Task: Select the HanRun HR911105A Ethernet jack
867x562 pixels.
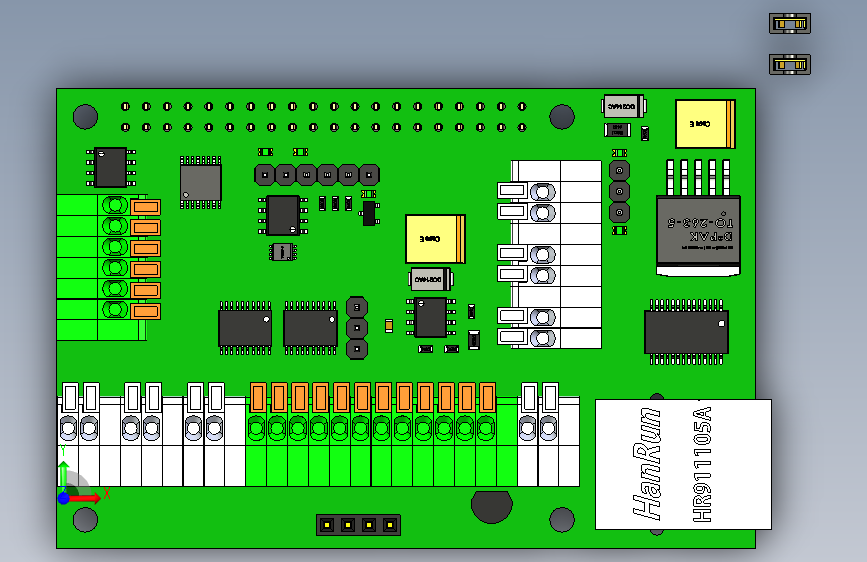Action: [683, 464]
